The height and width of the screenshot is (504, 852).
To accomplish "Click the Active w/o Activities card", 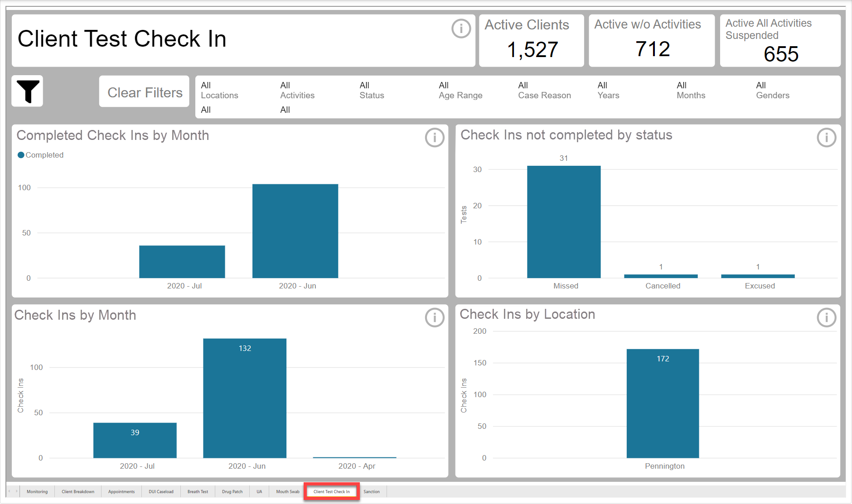I will pos(651,41).
